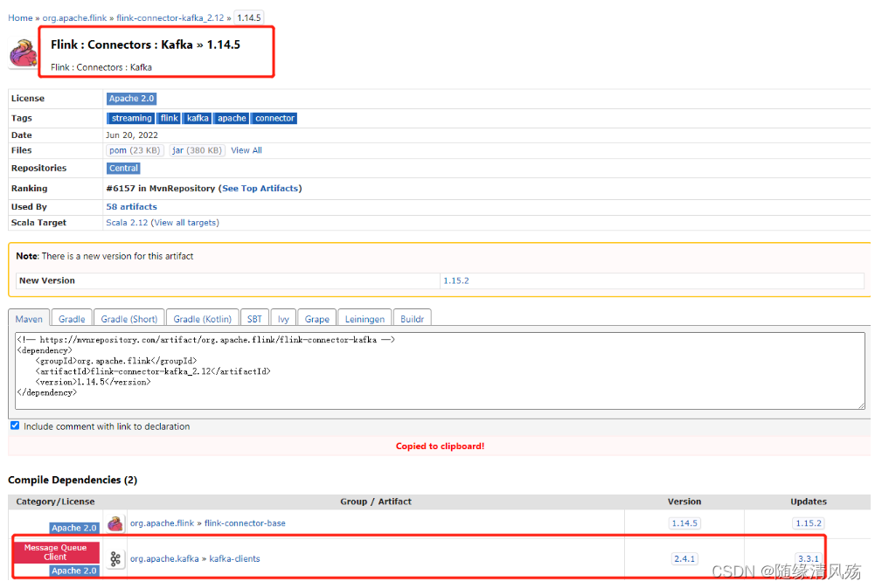875x588 pixels.
Task: Click the kafka tag
Action: tap(198, 118)
